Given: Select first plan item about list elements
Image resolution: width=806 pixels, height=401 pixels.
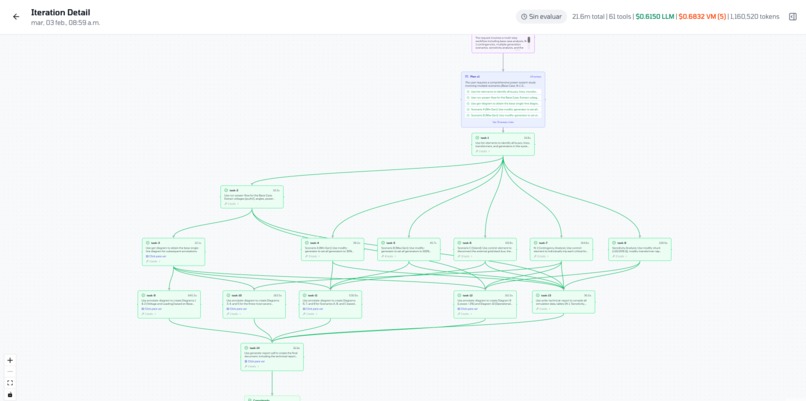Looking at the screenshot, I should 503,92.
